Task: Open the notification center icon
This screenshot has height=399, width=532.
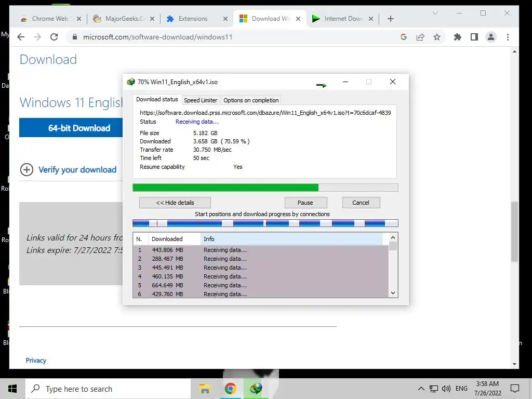Action: (515, 389)
